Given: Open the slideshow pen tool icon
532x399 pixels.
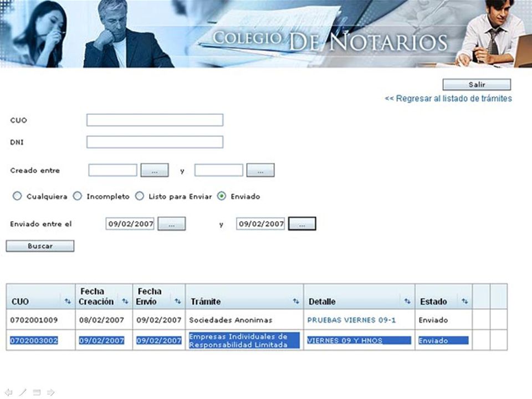Looking at the screenshot, I should click(x=23, y=392).
